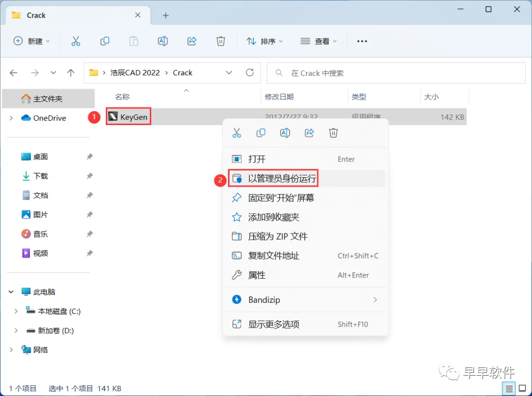Expand the 网络 tree node

(x=11, y=350)
